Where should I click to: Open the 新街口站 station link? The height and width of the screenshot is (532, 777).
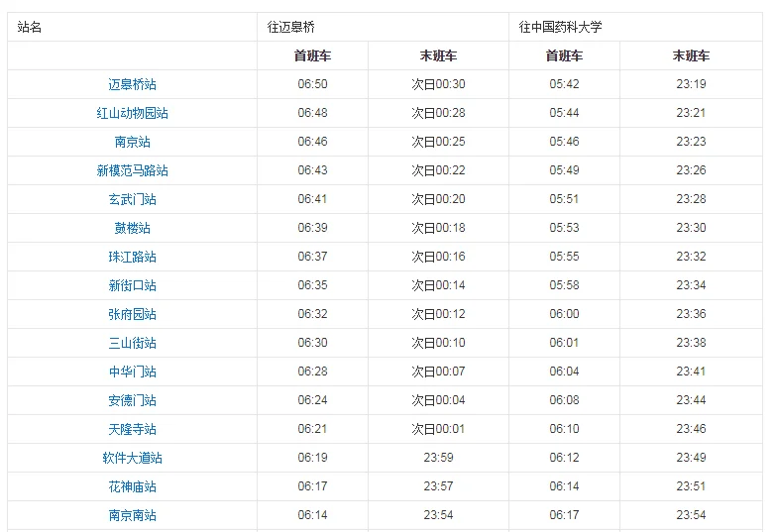133,285
